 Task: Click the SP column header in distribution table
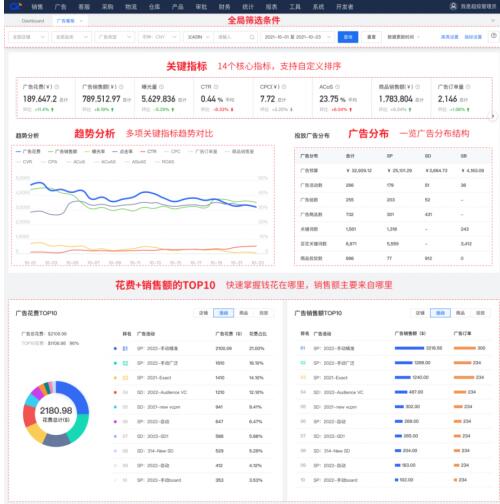point(389,156)
